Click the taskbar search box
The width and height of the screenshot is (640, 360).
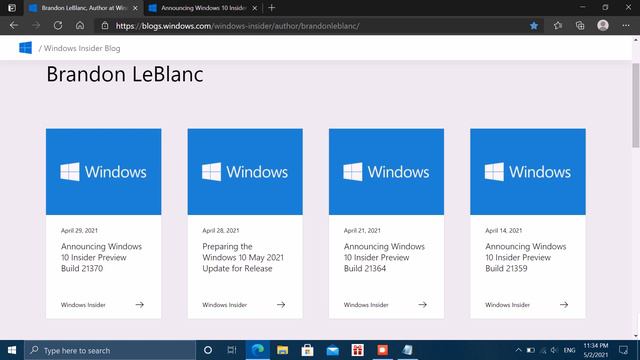110,350
